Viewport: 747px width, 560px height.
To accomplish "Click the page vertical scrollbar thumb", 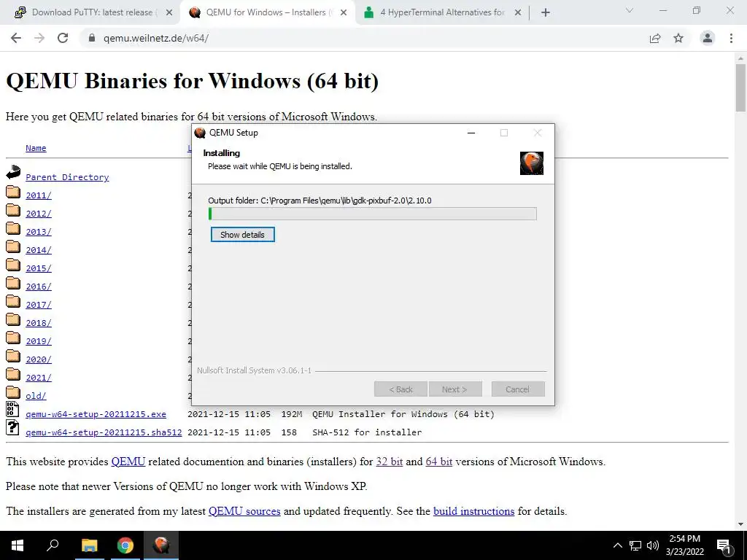I will click(740, 87).
